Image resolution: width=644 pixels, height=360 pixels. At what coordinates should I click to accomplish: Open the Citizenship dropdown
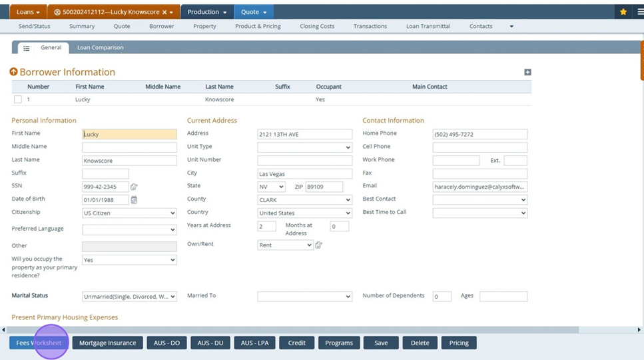pos(129,213)
